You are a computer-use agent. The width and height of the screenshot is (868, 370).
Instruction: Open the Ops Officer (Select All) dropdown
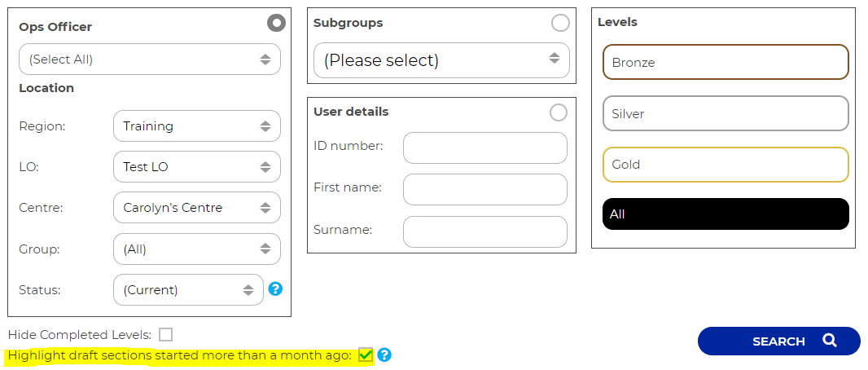coord(150,59)
